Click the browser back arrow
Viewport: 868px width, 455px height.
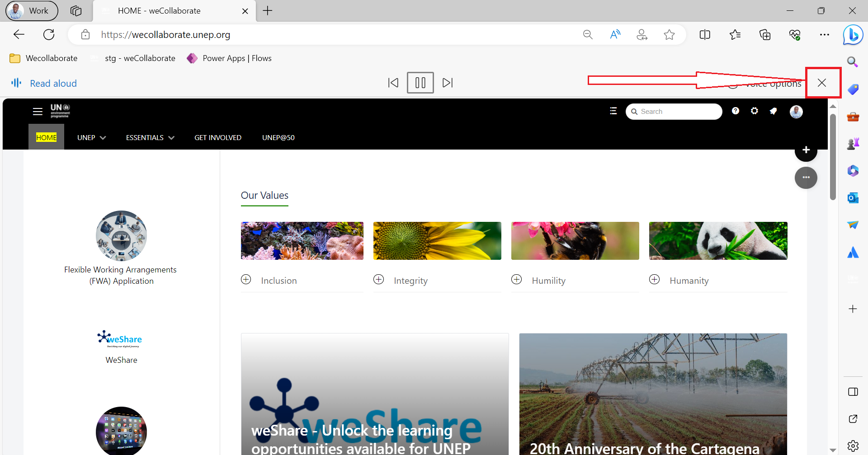(19, 34)
